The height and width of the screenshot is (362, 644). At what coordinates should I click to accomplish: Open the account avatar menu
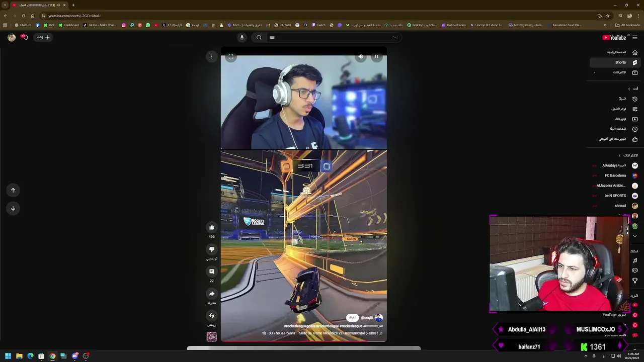(11, 37)
